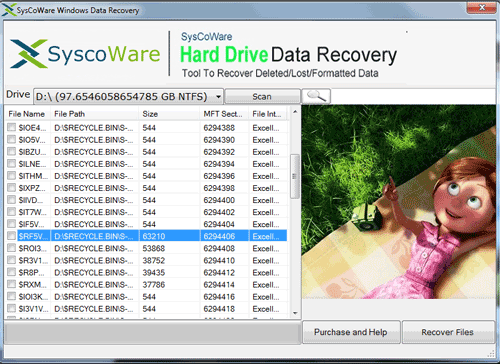Viewport: 500px width, 364px height.
Task: Sort by File Name column header
Action: pyautogui.click(x=27, y=114)
